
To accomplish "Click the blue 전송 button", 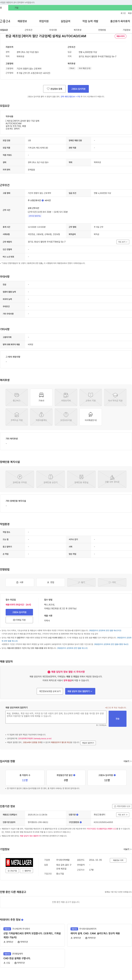I will tap(118, 719).
